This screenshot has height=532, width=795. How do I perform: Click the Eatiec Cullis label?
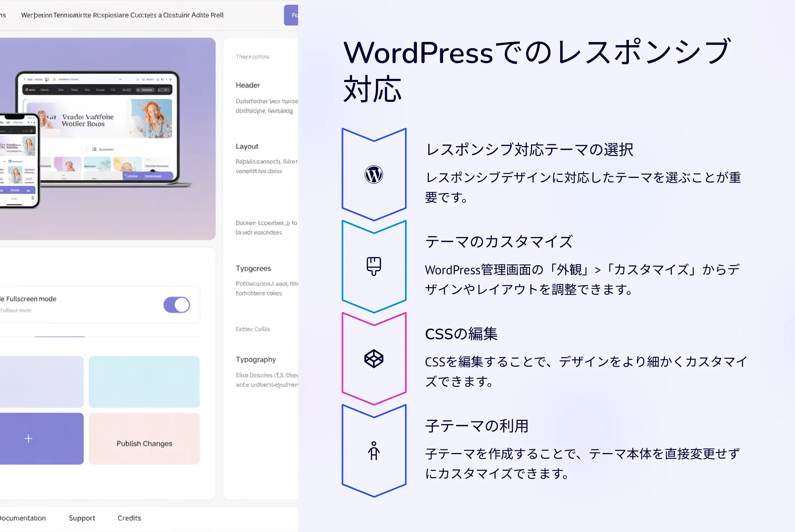click(253, 329)
